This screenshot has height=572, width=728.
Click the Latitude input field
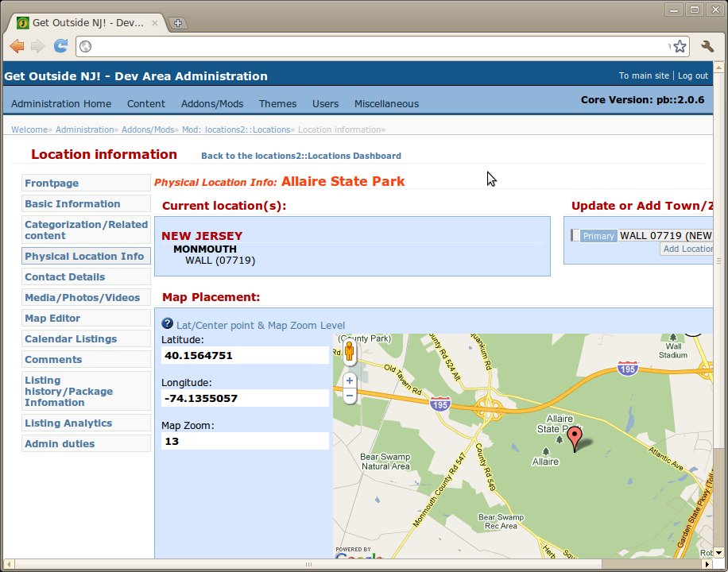[x=245, y=355]
